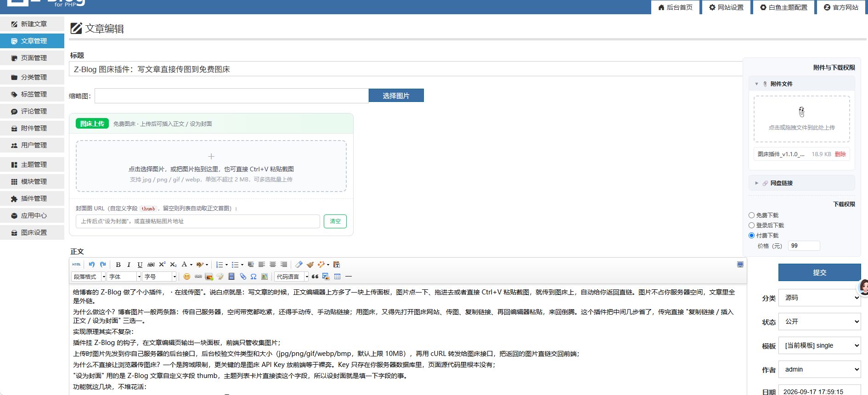Apply bold formatting to text
Viewport: 868px width, 395px height.
118,265
